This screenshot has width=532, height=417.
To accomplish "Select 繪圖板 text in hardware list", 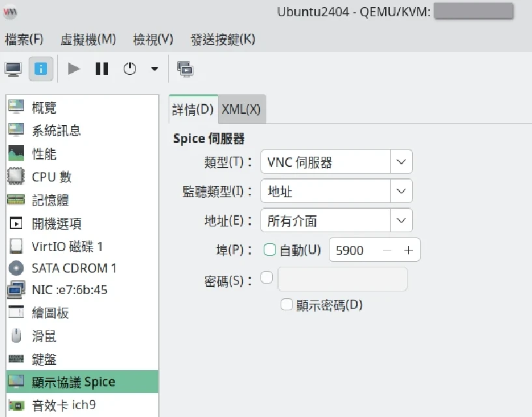I will (50, 312).
